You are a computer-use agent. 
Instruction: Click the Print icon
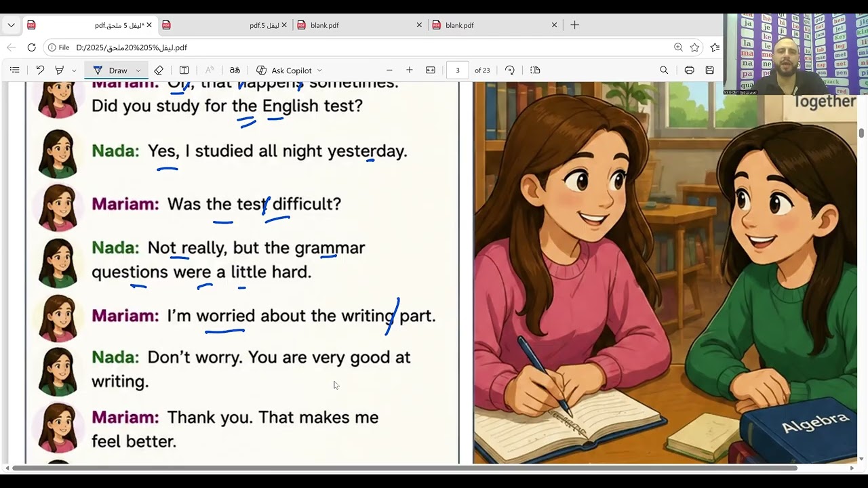pyautogui.click(x=689, y=70)
